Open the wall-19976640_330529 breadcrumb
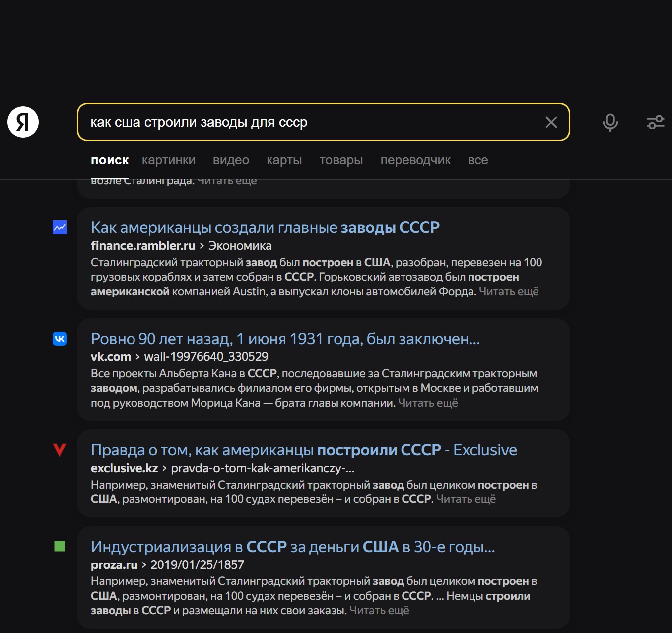The height and width of the screenshot is (633, 672). pyautogui.click(x=206, y=357)
